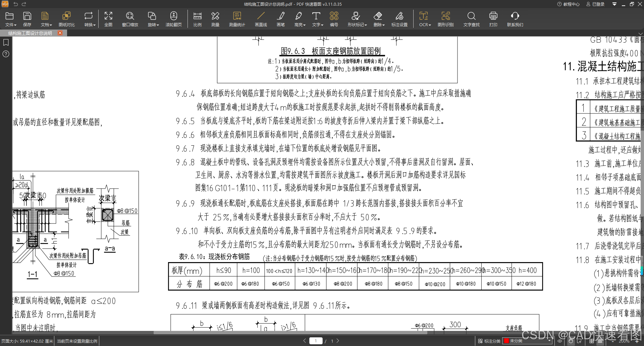Image resolution: width=644 pixels, height=346 pixels.
Task: Click the 比例 scale tool
Action: (x=198, y=19)
